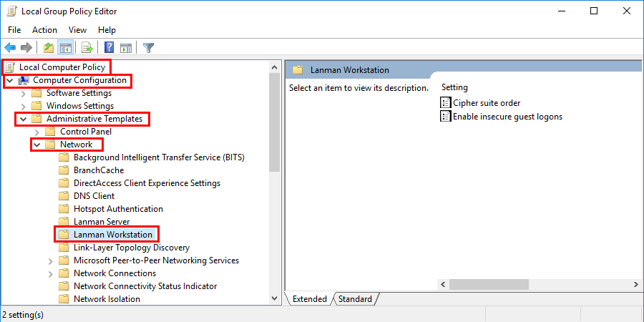Select Link-Layer Topology Discovery tree item
Viewport: 644px width, 322px height.
(132, 248)
